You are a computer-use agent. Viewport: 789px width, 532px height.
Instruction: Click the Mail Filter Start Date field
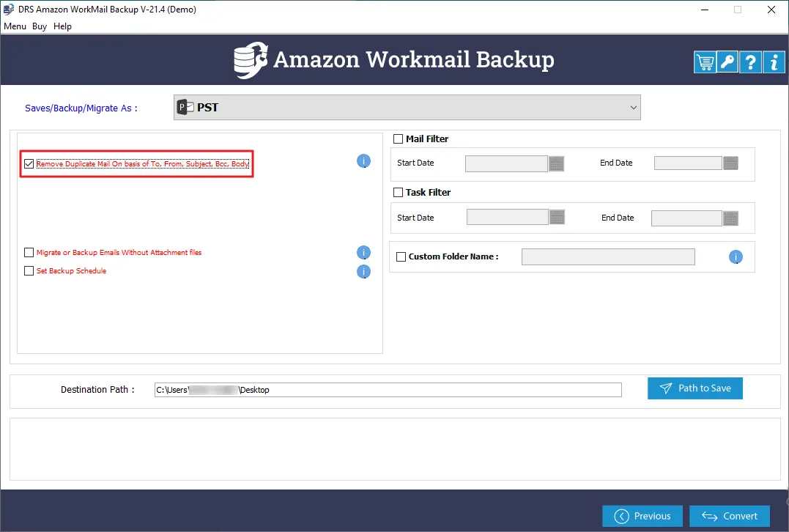(506, 163)
